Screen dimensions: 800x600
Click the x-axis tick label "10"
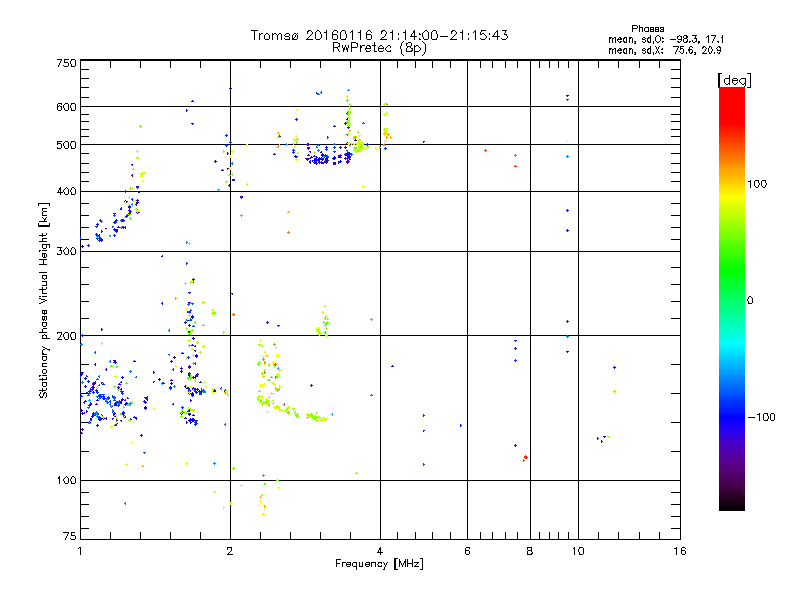pyautogui.click(x=578, y=551)
